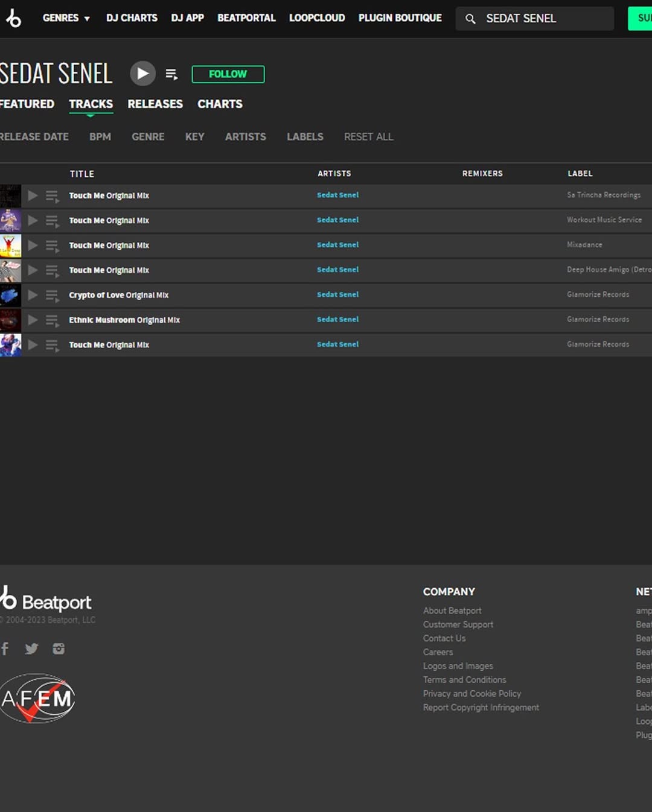Image resolution: width=652 pixels, height=812 pixels.
Task: Play Crypto of Love Original Mix
Action: (33, 295)
